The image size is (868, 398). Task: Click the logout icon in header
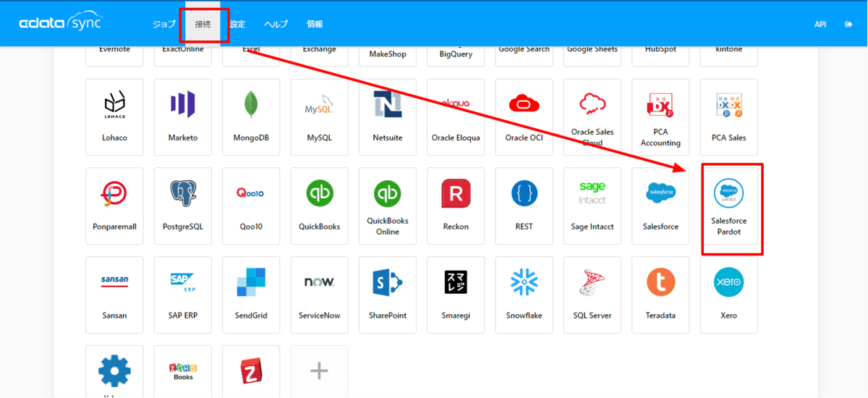(x=848, y=24)
